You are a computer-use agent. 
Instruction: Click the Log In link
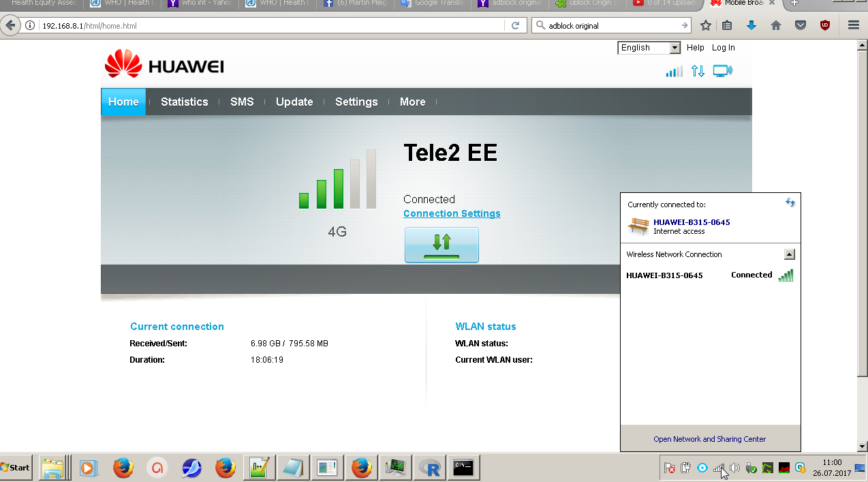tap(724, 48)
